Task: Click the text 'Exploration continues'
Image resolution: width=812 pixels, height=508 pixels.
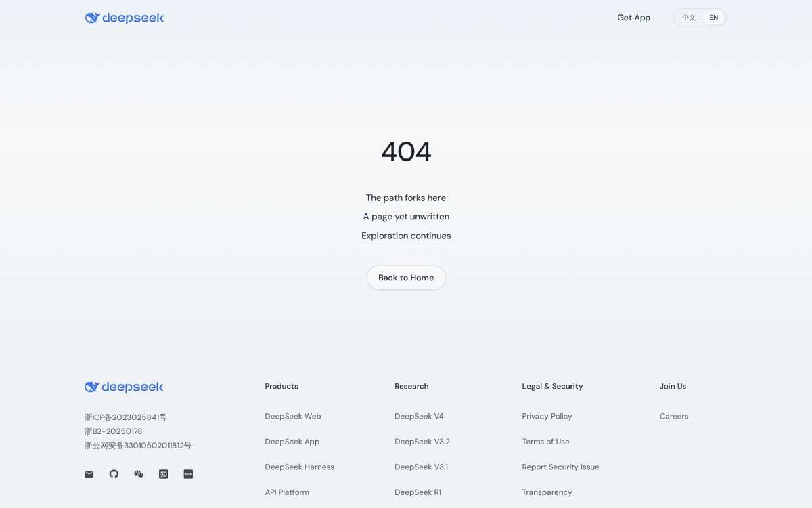Action: click(406, 236)
